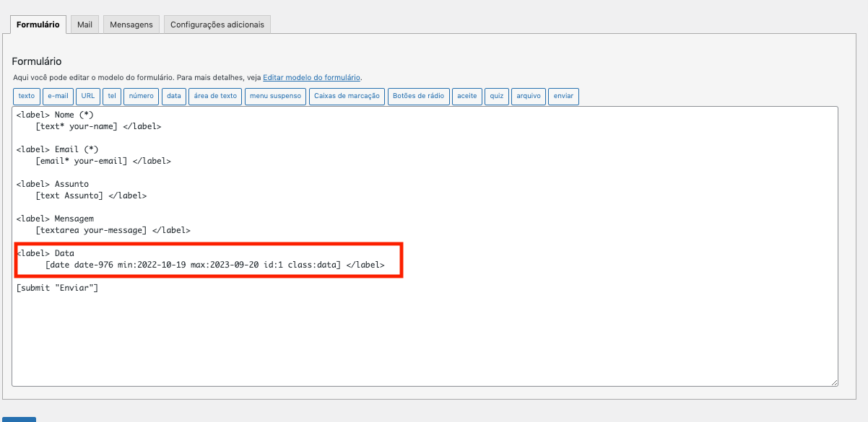Insert a tel field tag
Image resolution: width=868 pixels, height=422 pixels.
(112, 96)
